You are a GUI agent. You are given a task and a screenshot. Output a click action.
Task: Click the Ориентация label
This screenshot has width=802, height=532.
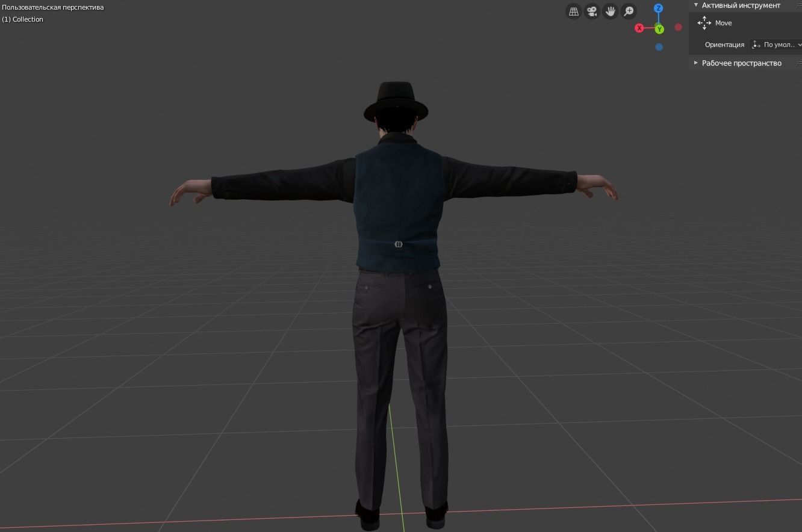click(724, 45)
